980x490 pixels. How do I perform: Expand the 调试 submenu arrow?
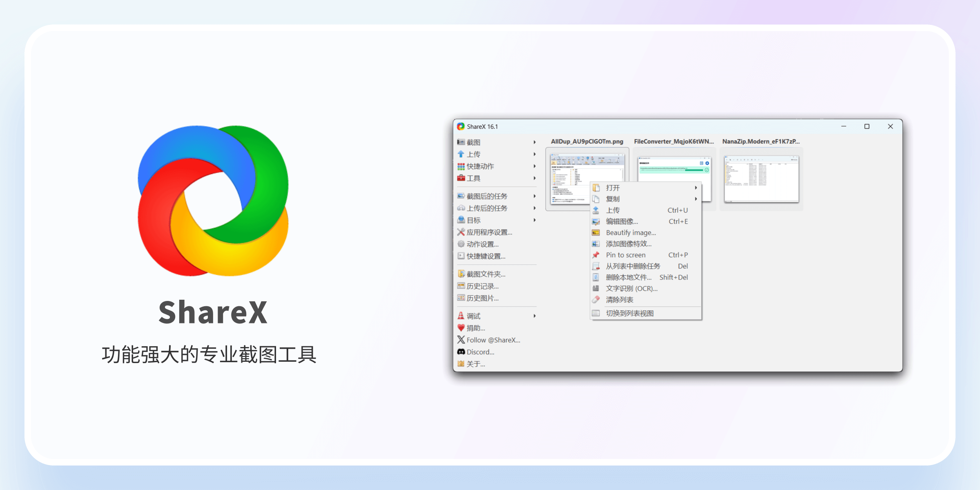tap(535, 316)
